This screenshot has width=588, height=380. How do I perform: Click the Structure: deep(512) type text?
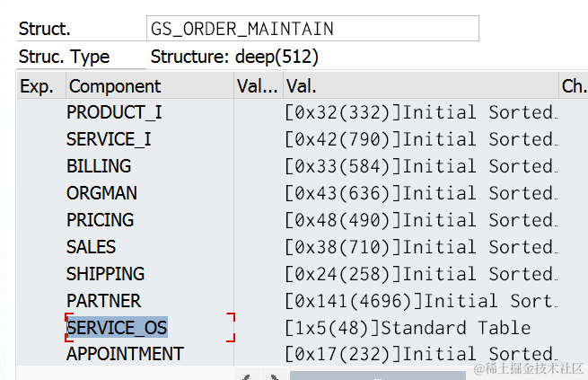tap(234, 57)
